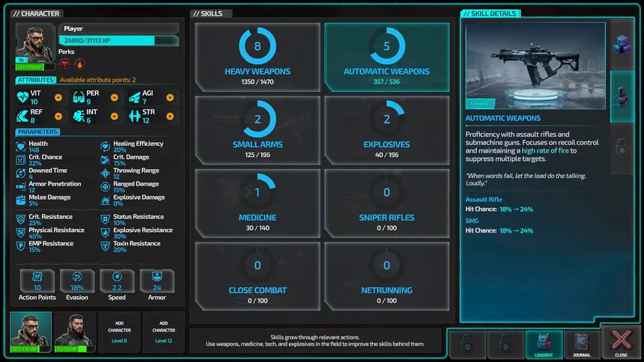Viewport: 644px width, 362px height.
Task: Click the colored cubes icon in side panel
Action: click(x=622, y=45)
